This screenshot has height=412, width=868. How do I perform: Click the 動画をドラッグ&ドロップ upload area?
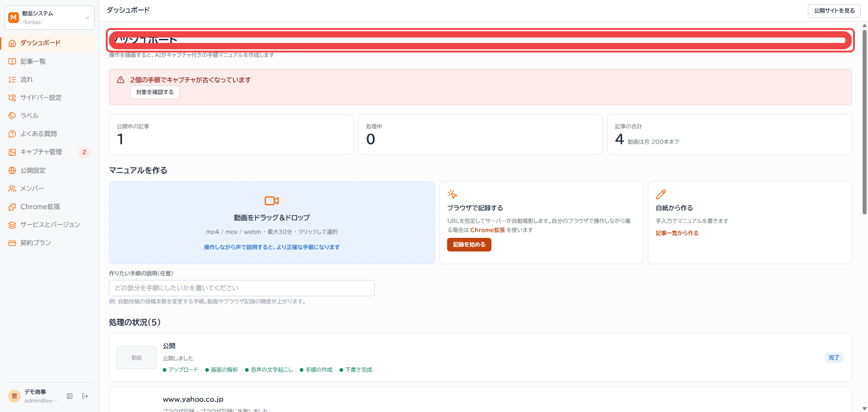[x=272, y=223]
